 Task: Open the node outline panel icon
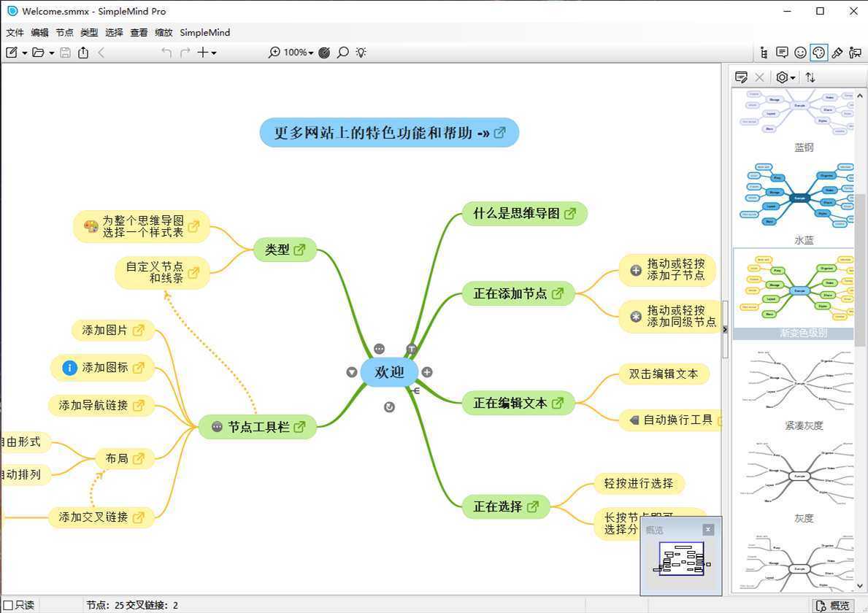click(764, 52)
